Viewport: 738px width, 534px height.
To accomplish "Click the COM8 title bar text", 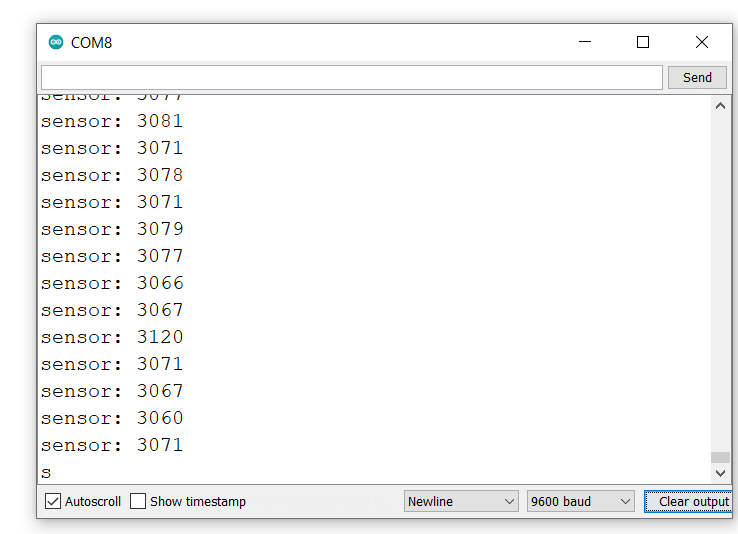I will (92, 43).
